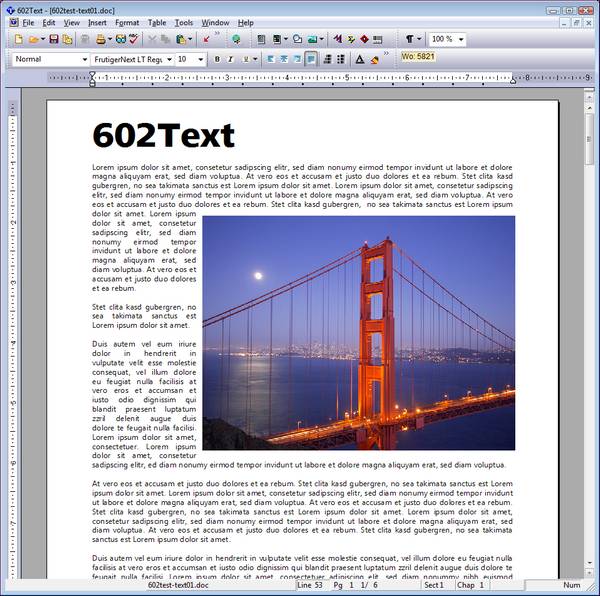
Task: Click the 602Text document icon in menu bar
Action: [13, 22]
